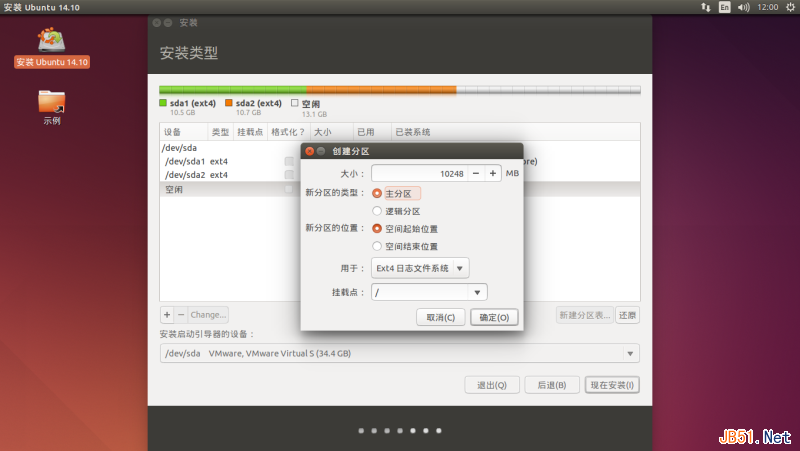The image size is (800, 451).
Task: Show the 12:00 clock menu
Action: coord(767,7)
